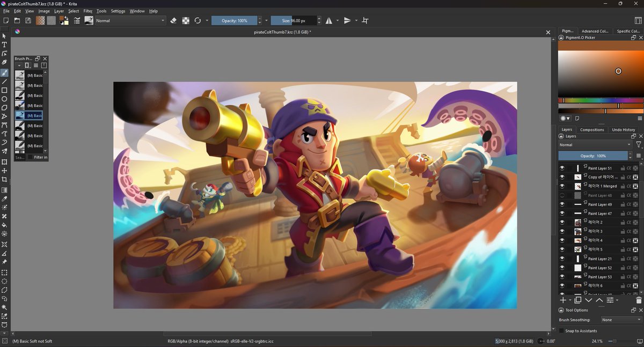The height and width of the screenshot is (347, 644).
Task: Open the fill patterns toolbar button
Action: (x=51, y=20)
